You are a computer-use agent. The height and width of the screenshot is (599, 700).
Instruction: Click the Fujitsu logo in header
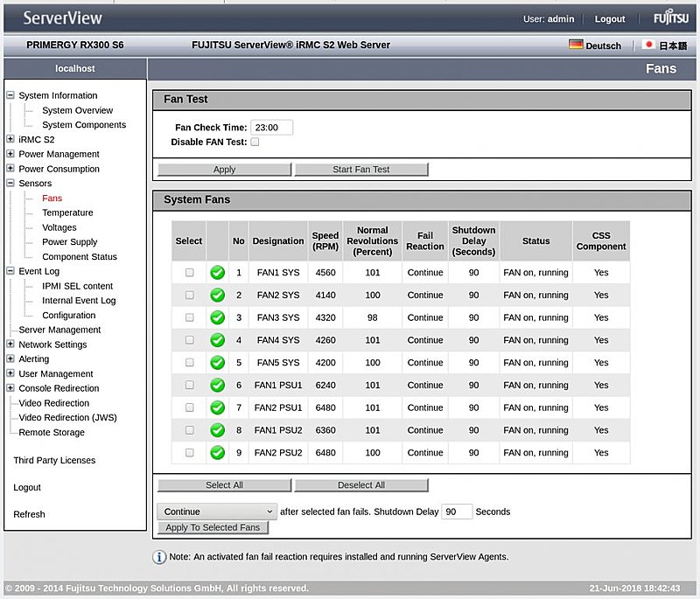point(670,18)
